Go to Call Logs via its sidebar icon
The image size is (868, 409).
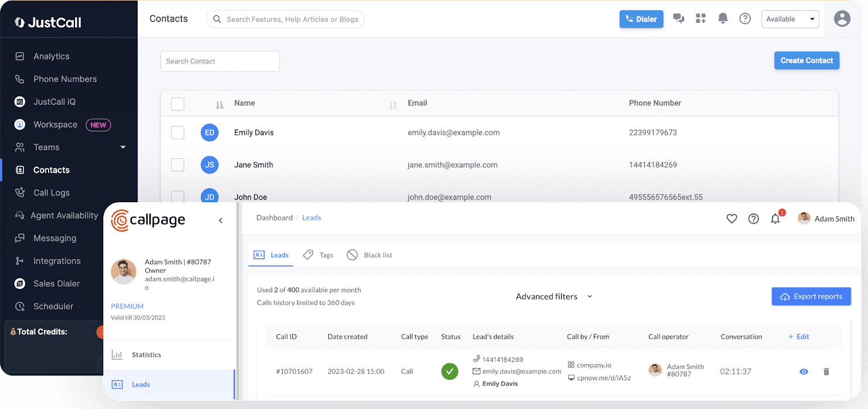52,192
